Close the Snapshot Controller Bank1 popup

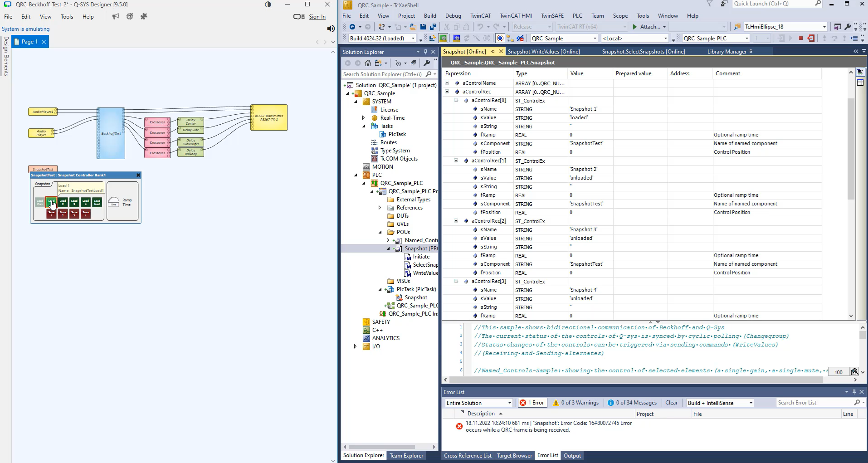click(138, 175)
